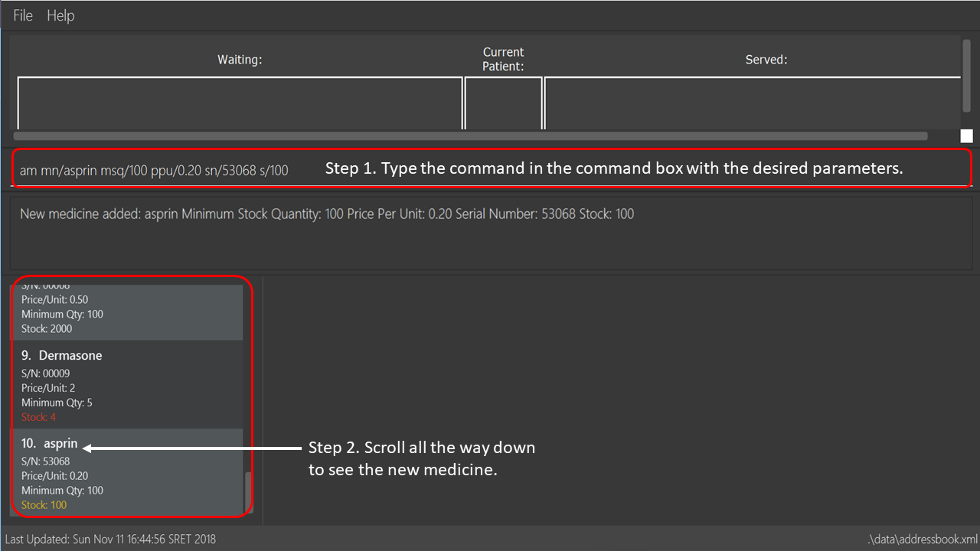Click the 'Current Patient:' label
Viewport: 980px width, 551px height.
[x=503, y=59]
